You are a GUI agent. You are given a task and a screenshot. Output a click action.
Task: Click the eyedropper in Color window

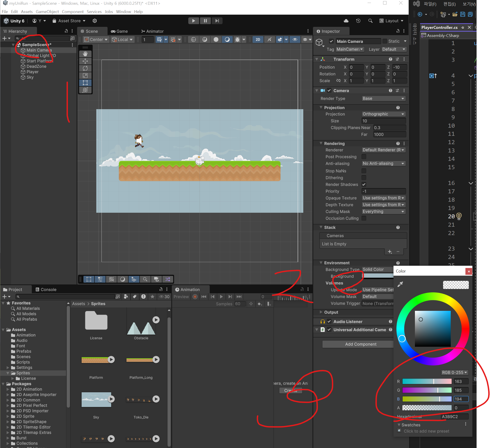click(400, 284)
